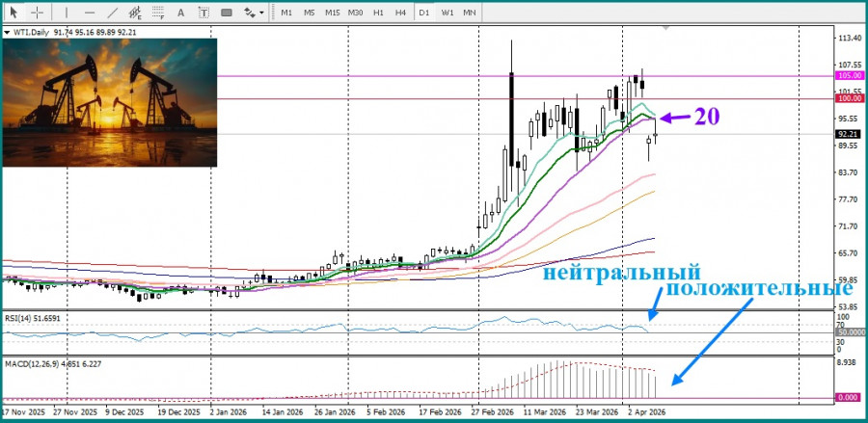Click the oil pumpjacks sunset image
Image resolution: width=868 pixels, height=423 pixels.
(x=109, y=102)
